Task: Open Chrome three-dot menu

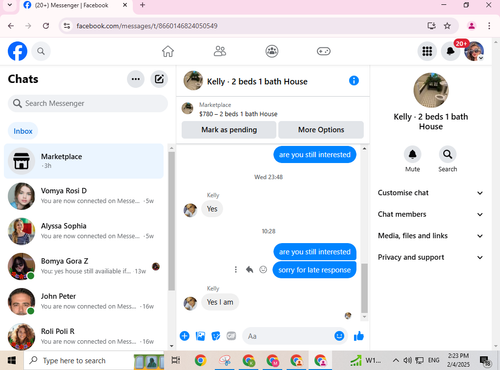Action: tap(489, 26)
